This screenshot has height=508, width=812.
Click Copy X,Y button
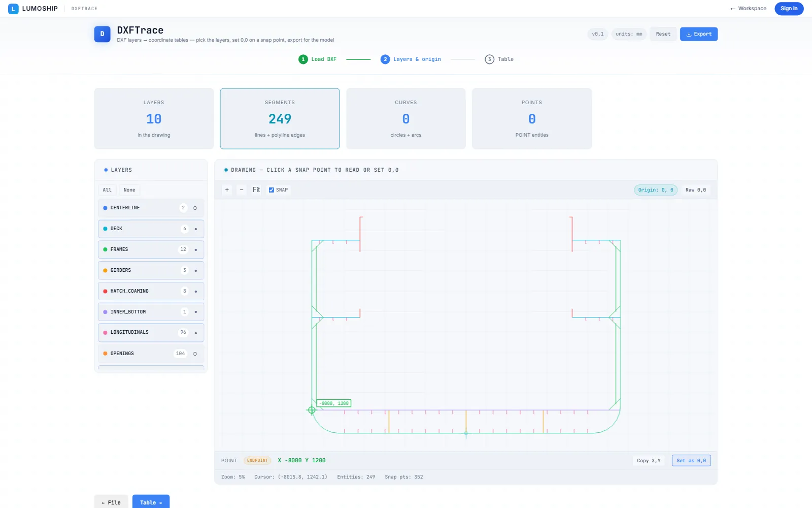click(x=649, y=461)
